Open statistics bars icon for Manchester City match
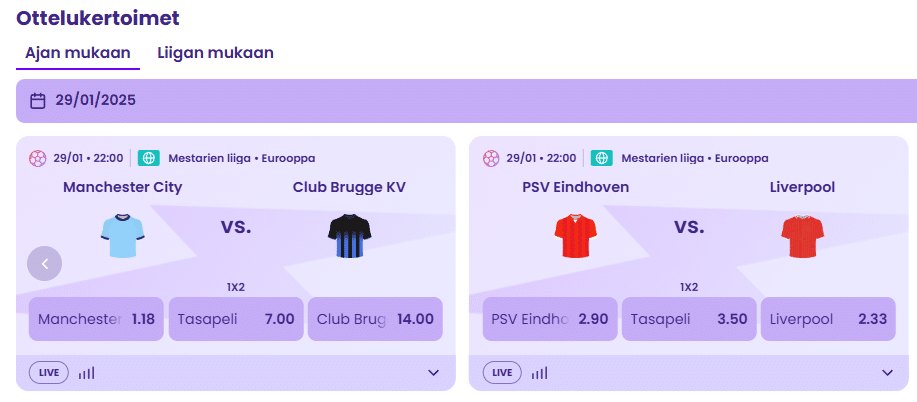917x402 pixels. coord(86,373)
